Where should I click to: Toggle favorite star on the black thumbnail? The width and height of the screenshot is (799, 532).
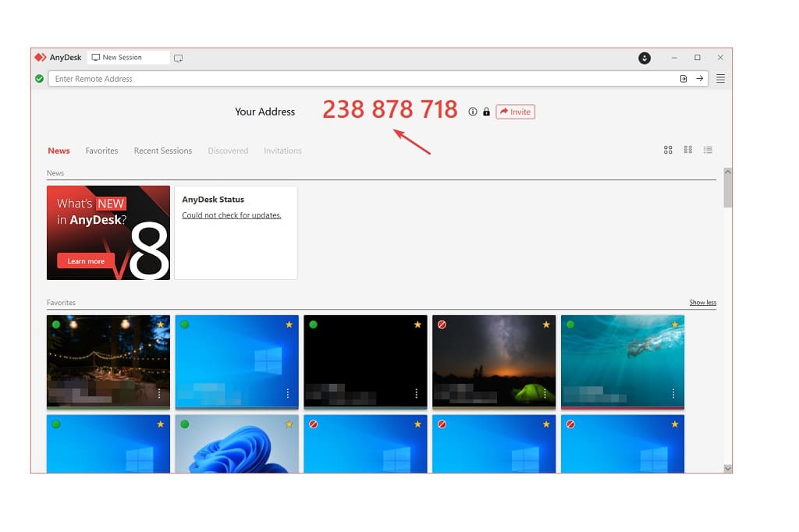[418, 325]
